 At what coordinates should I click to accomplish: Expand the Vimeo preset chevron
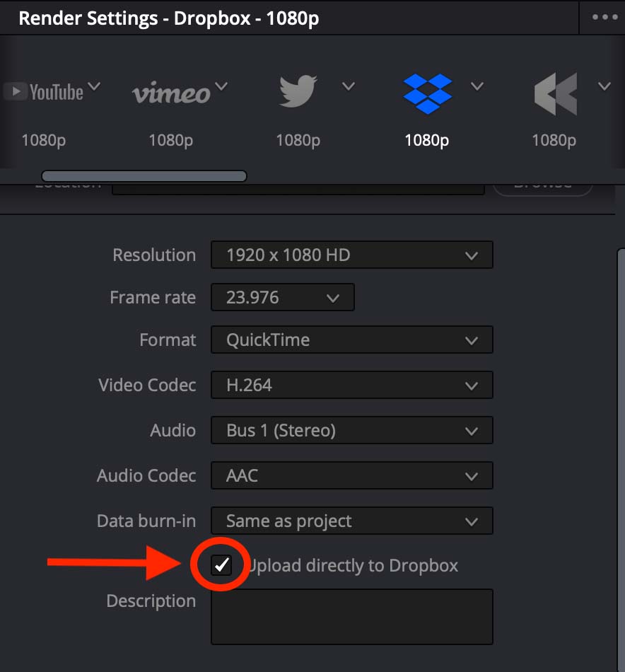click(221, 86)
